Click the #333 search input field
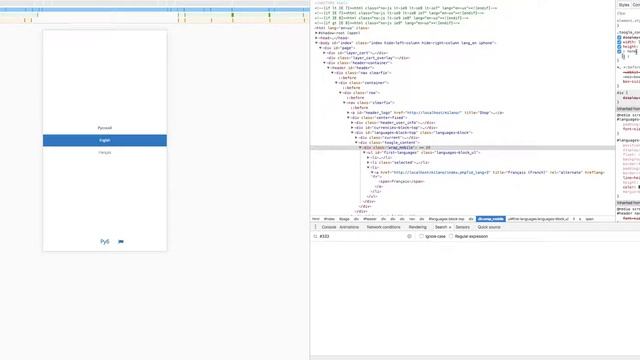 click(x=363, y=236)
